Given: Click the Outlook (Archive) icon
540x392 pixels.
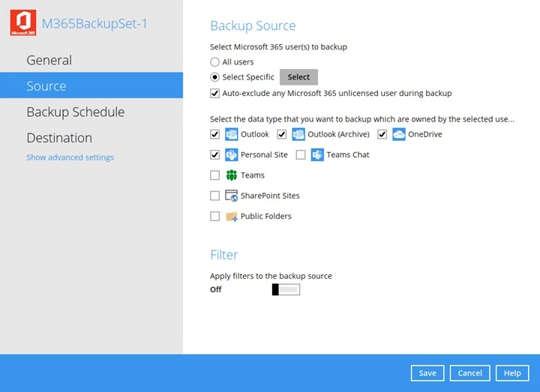Looking at the screenshot, I should [298, 134].
